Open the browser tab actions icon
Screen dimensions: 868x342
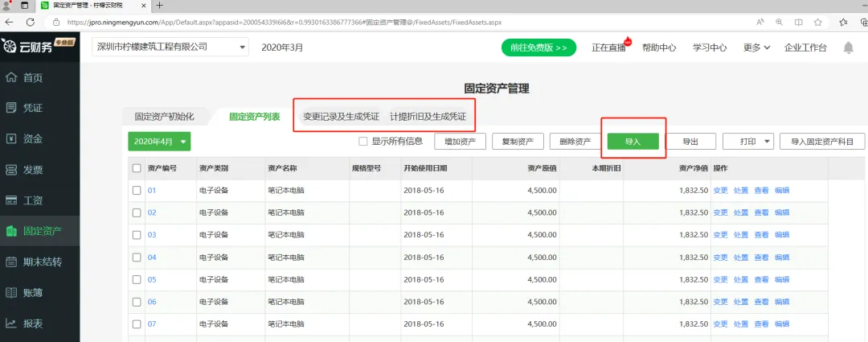[24, 6]
